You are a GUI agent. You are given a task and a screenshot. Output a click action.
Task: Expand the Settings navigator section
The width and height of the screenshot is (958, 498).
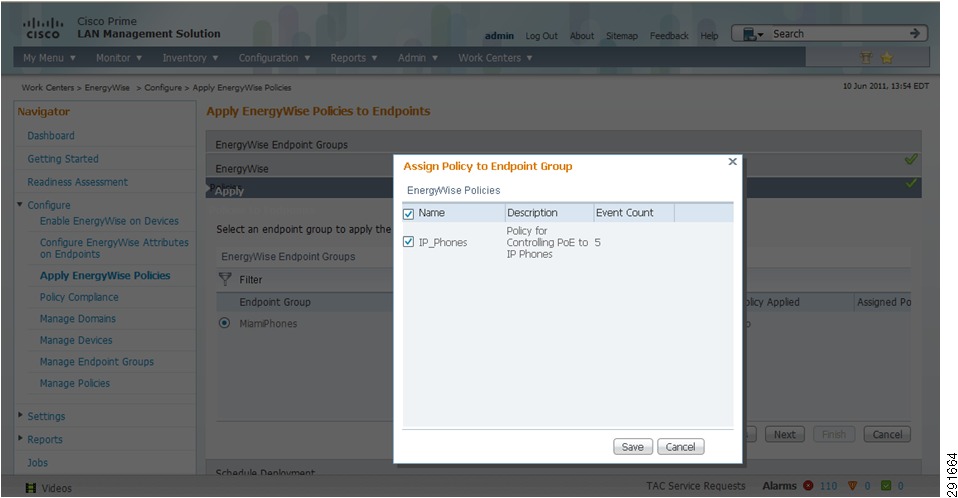20,415
